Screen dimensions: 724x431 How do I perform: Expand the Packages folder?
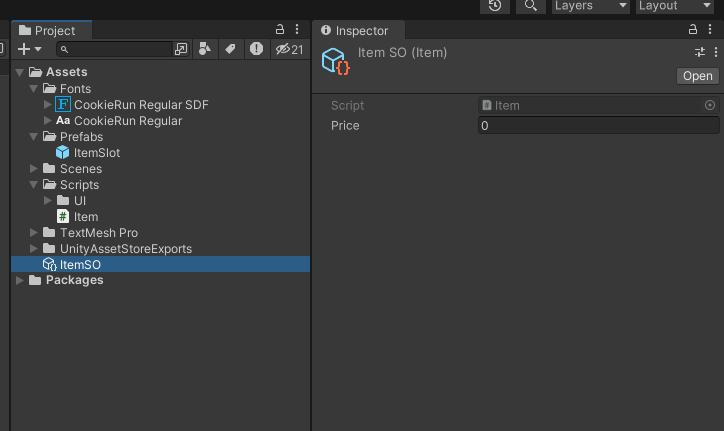coord(19,280)
